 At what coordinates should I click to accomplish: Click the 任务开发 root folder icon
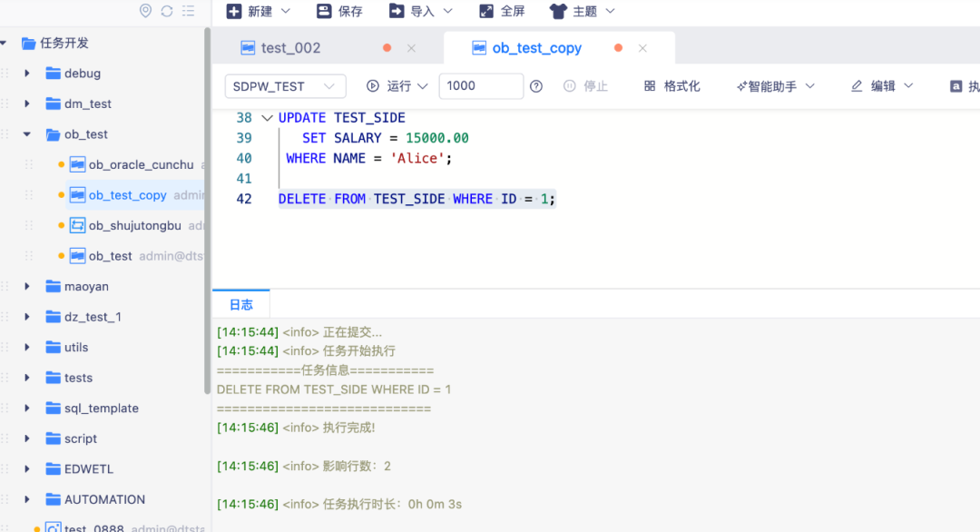28,44
